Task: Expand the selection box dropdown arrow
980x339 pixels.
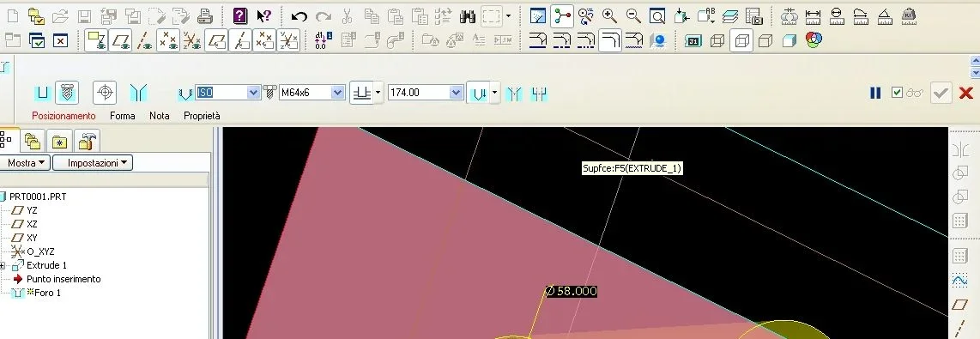Action: coord(507,17)
